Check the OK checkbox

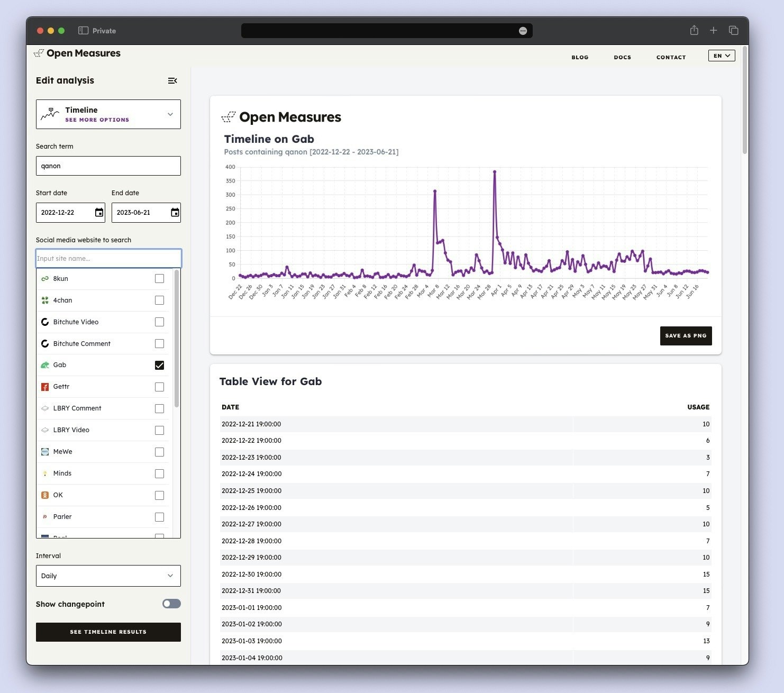pos(159,495)
